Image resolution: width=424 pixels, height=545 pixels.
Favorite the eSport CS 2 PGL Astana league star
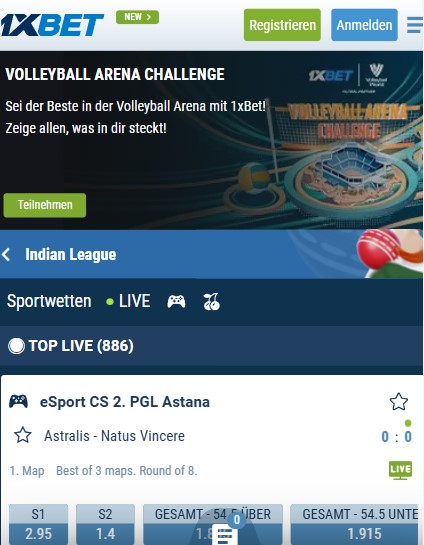399,402
